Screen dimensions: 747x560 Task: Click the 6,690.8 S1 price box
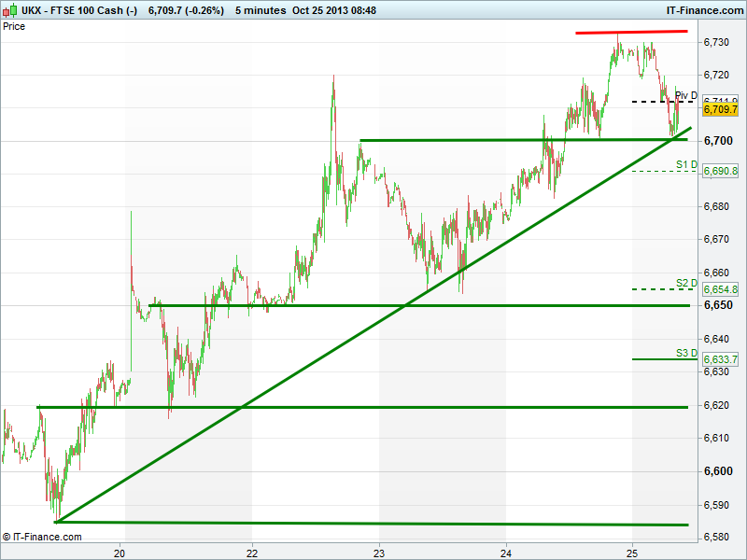tap(720, 171)
